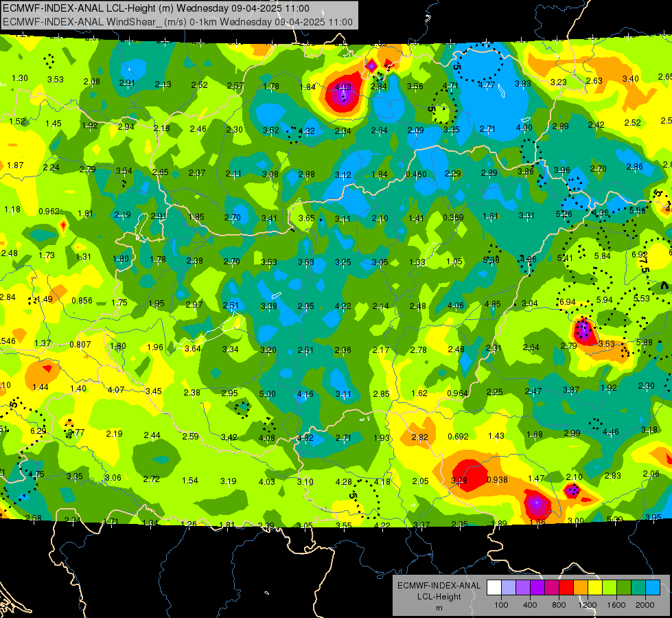Click the 4.08 wind shear value
The height and width of the screenshot is (618, 672).
click(x=266, y=438)
